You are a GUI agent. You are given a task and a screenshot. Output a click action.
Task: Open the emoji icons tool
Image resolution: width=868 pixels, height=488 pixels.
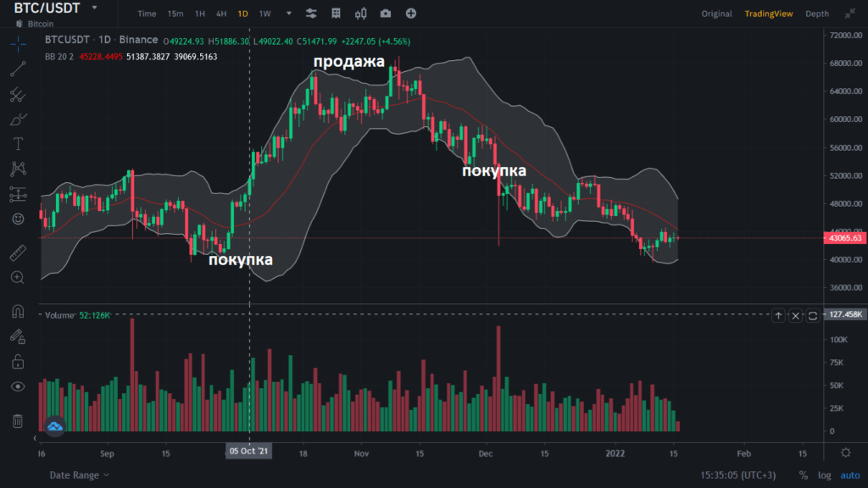coord(18,219)
